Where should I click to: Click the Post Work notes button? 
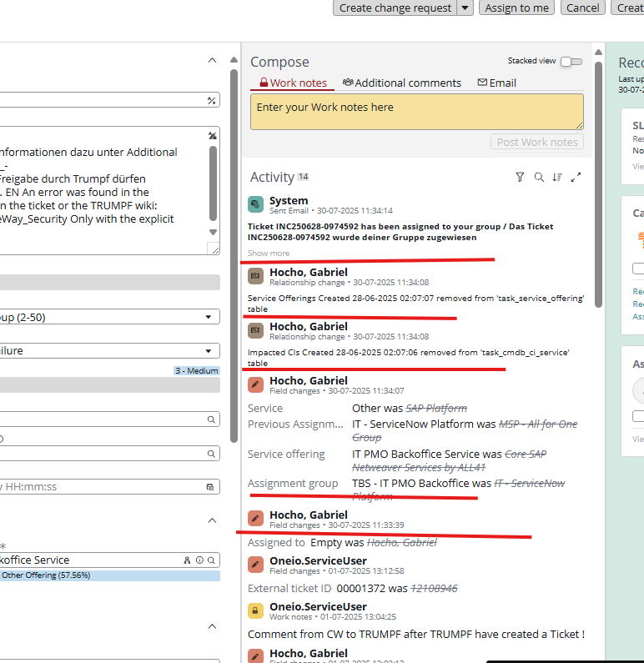[537, 142]
